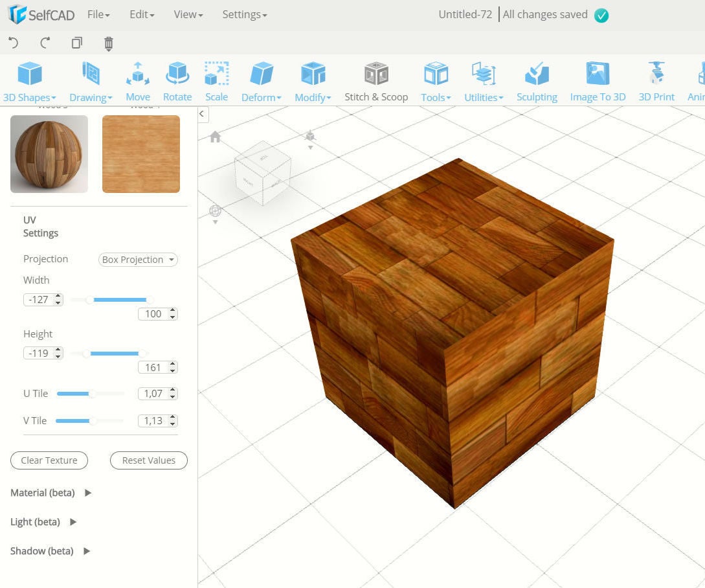
Task: Open the Stitch & Scoop tool
Action: tap(376, 79)
